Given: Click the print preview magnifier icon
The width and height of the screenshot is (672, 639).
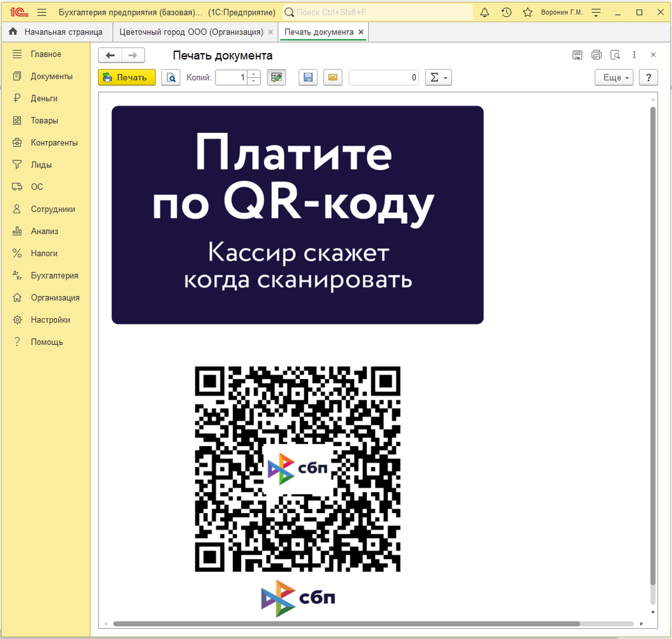Looking at the screenshot, I should click(171, 77).
